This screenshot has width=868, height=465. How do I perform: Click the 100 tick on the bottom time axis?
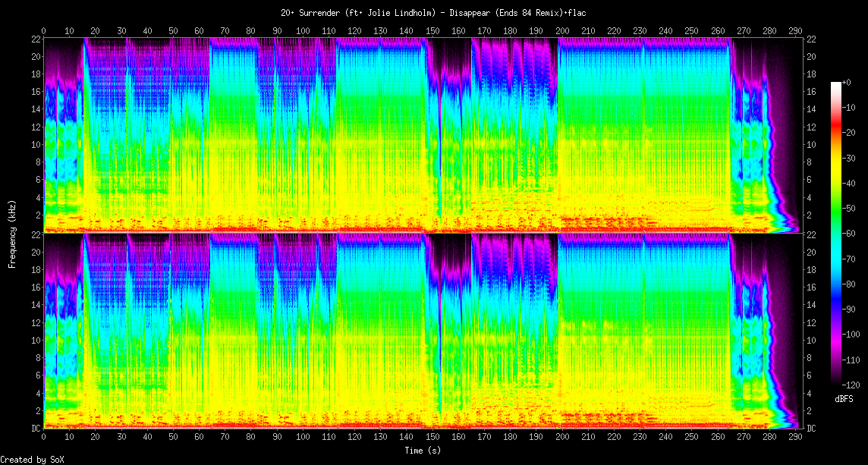coord(303,438)
